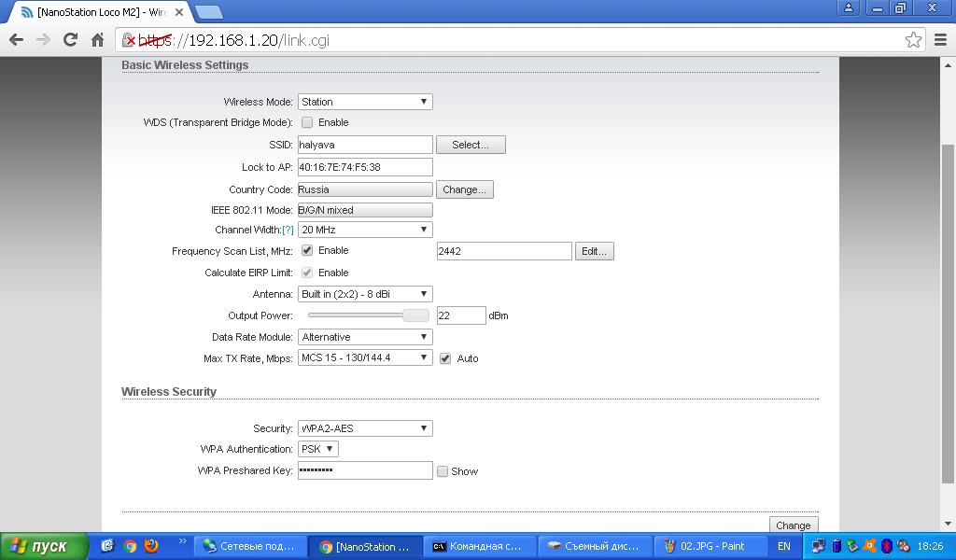
Task: Switch to NanoStation taskbar window
Action: point(365,547)
